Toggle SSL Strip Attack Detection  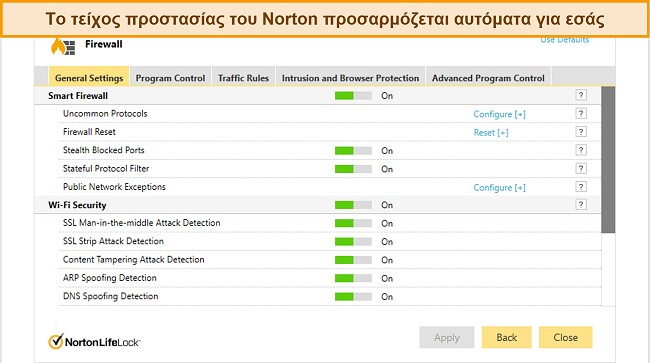click(353, 242)
